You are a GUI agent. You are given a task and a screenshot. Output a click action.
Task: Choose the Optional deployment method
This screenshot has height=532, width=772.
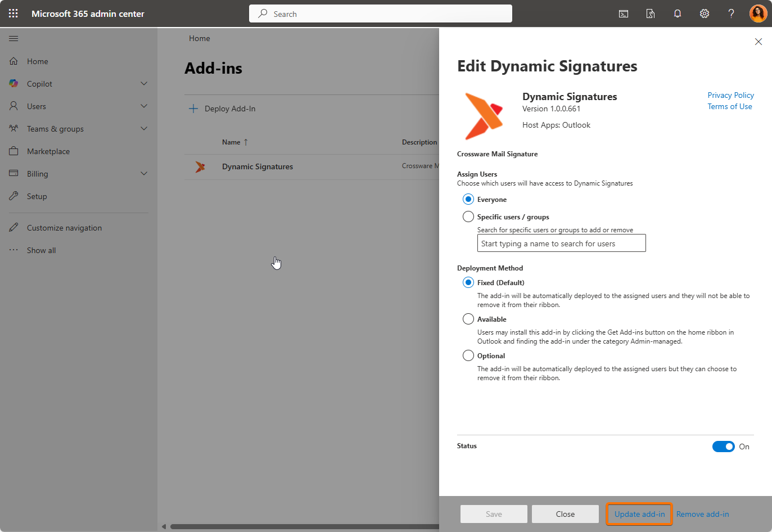[x=468, y=355]
